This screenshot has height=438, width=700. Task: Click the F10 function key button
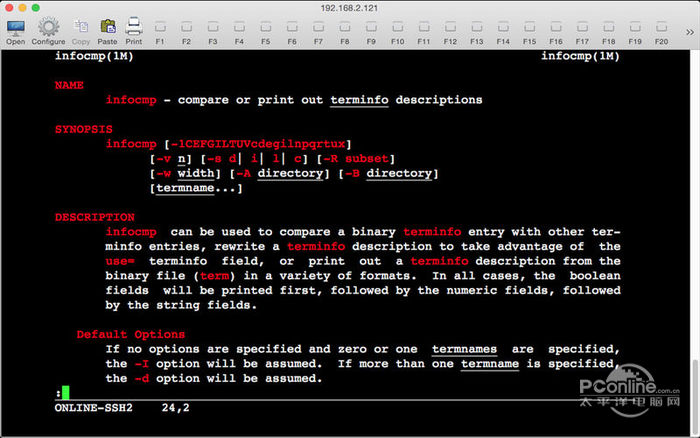click(397, 33)
